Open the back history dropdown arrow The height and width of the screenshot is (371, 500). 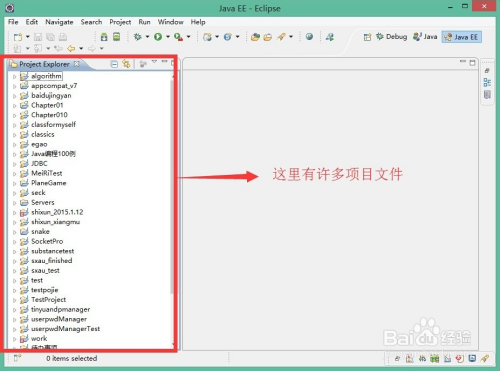pyautogui.click(x=81, y=49)
